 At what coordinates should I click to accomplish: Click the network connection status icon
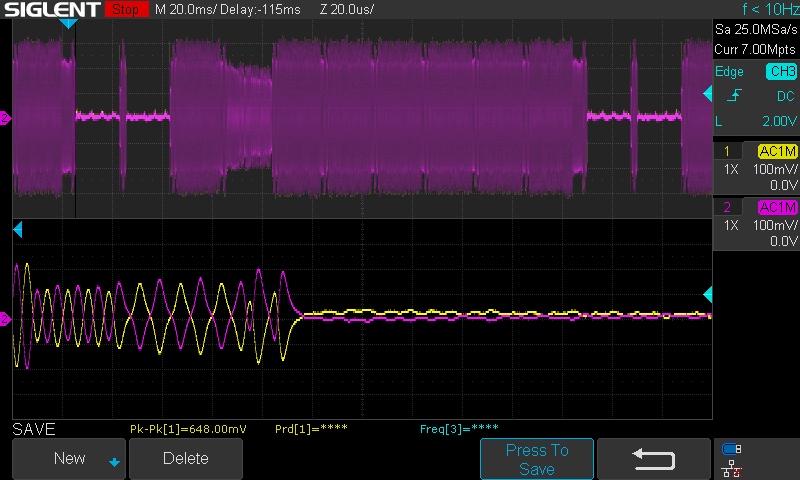(732, 467)
